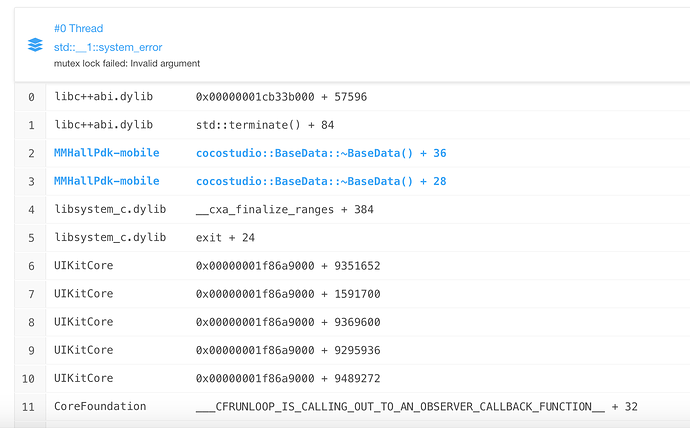Open MMHallPdk-mobile link in frame 2
Screen dimensions: 690x428
point(106,153)
